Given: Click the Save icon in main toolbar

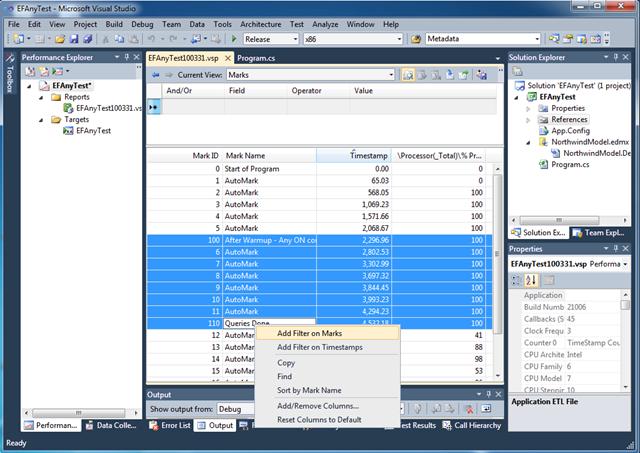Looking at the screenshot, I should (74, 39).
